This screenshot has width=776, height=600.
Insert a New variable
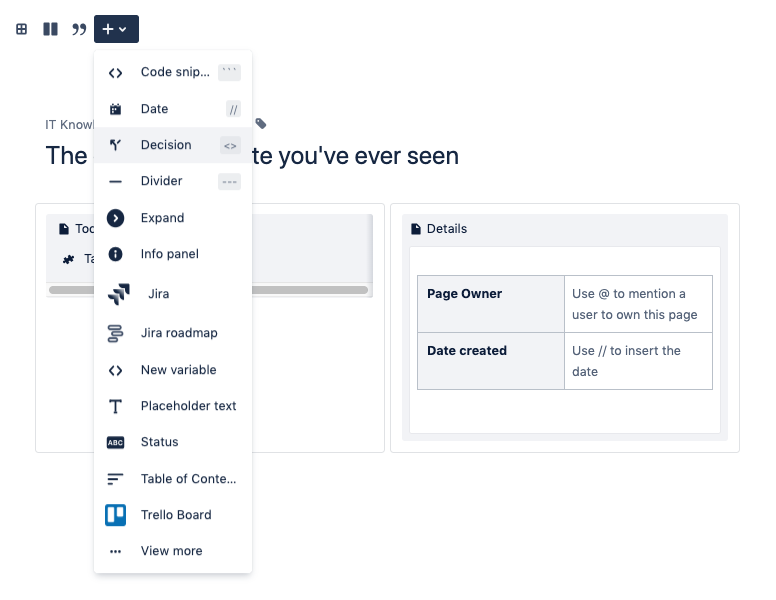pyautogui.click(x=178, y=370)
